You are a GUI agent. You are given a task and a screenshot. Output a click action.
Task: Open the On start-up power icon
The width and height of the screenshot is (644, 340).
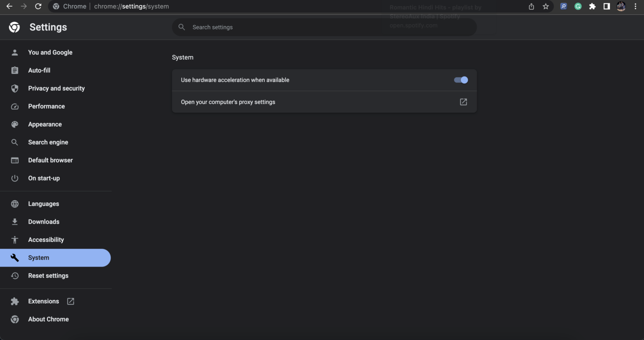point(15,178)
